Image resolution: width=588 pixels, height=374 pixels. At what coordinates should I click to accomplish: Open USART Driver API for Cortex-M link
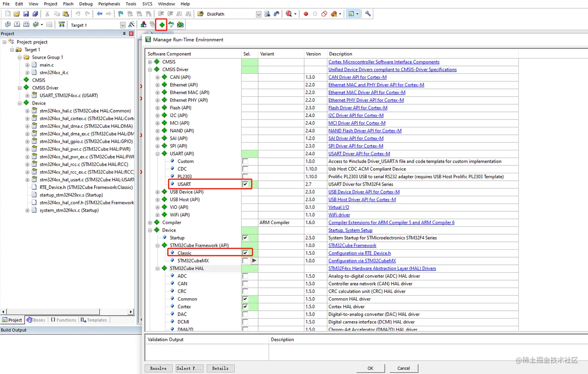point(359,154)
